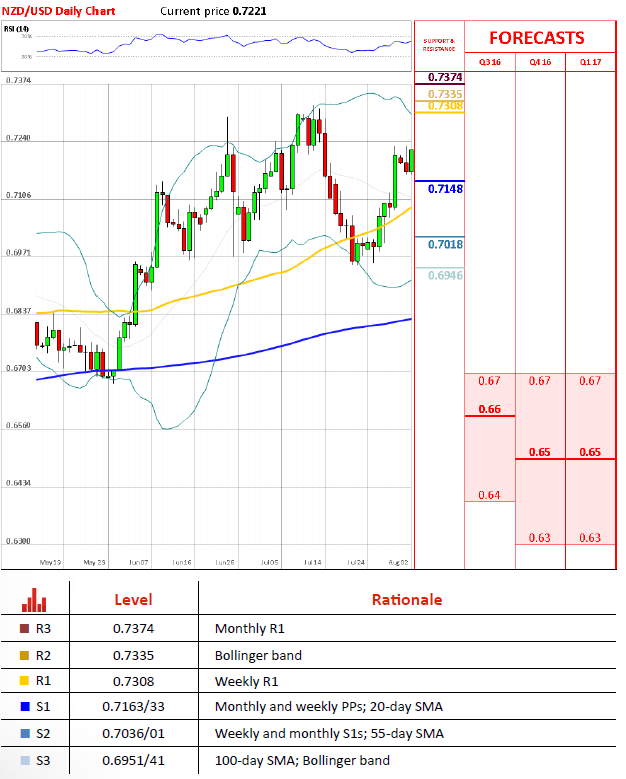Select the S1 blue color swatch

[x=25, y=706]
